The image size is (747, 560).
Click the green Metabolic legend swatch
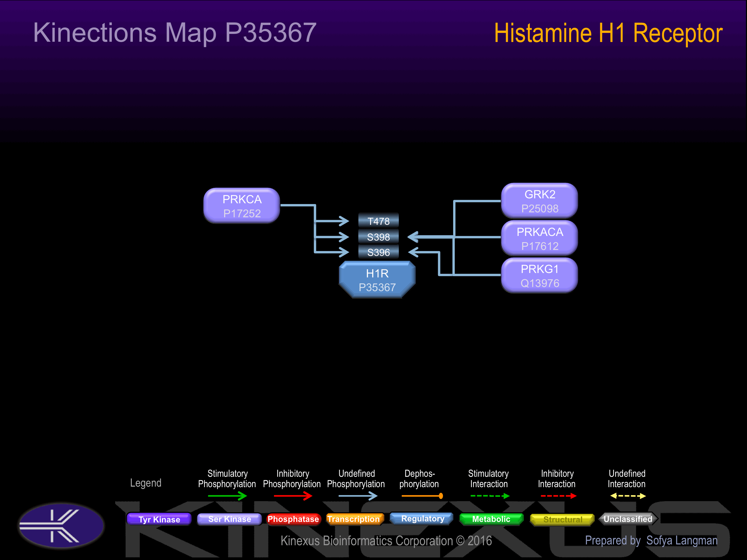point(491,519)
